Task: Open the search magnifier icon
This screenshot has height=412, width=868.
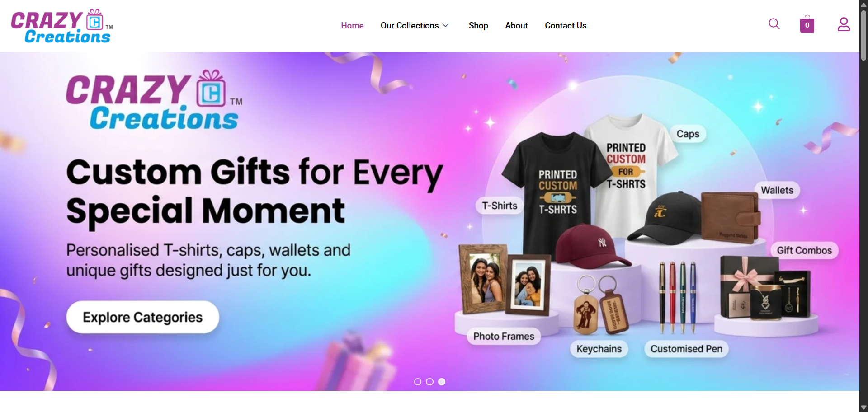Action: 774,24
